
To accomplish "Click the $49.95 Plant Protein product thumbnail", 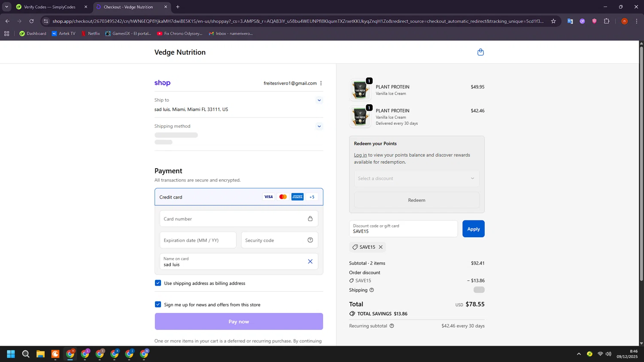I will click(x=360, y=90).
